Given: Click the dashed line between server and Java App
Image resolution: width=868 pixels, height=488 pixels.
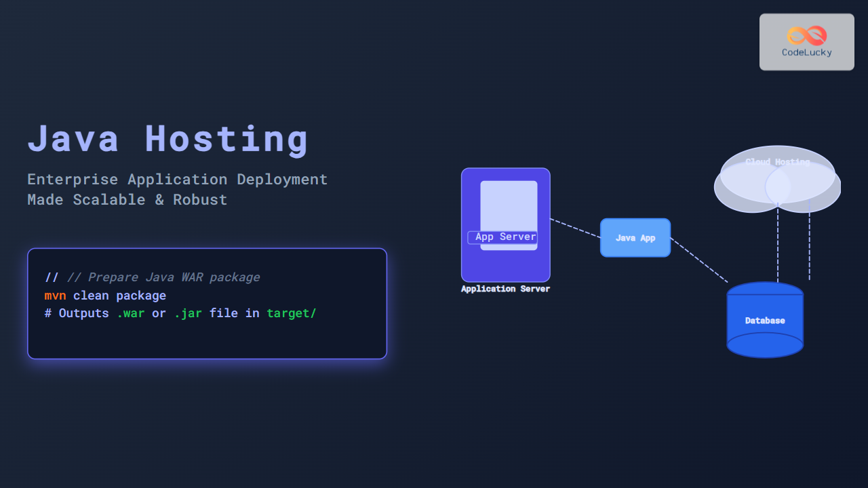Looking at the screenshot, I should (575, 228).
